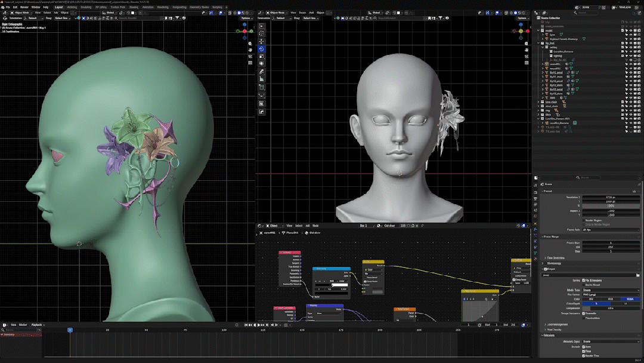
Task: Open the File Format dropdown
Action: pos(611,294)
